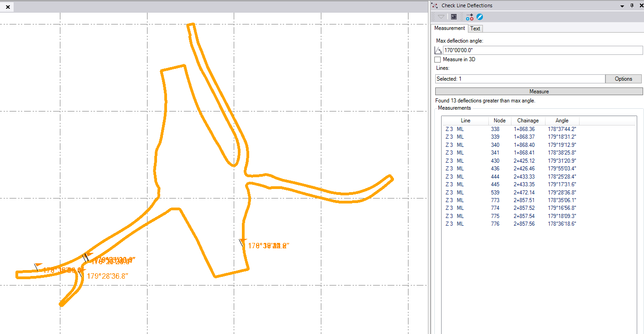This screenshot has height=334, width=644.
Task: Switch to the Text tab
Action: (475, 29)
